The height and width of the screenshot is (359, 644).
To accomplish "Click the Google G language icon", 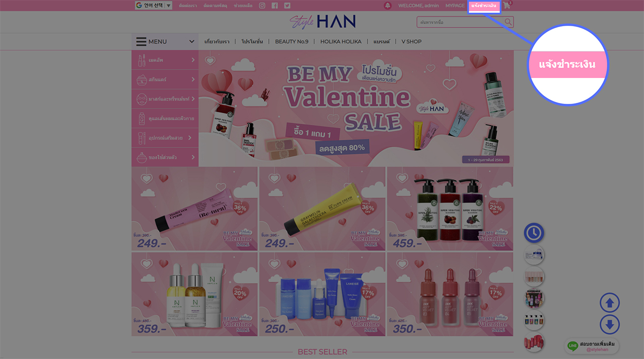I will [138, 6].
